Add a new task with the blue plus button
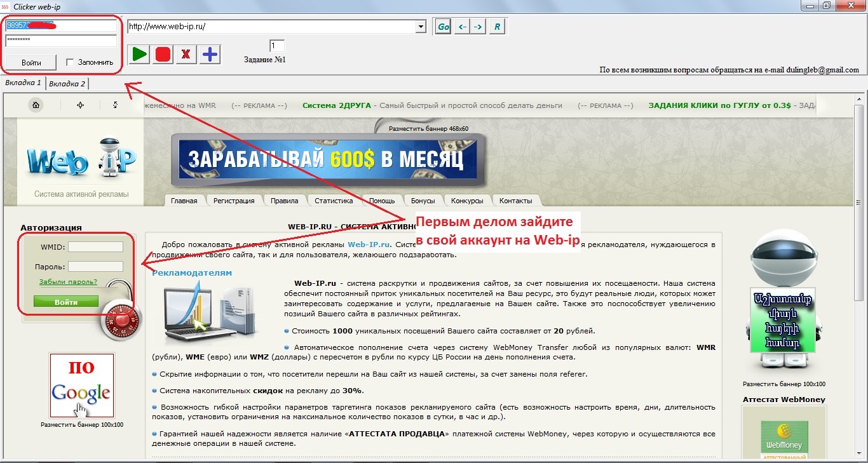 [209, 54]
